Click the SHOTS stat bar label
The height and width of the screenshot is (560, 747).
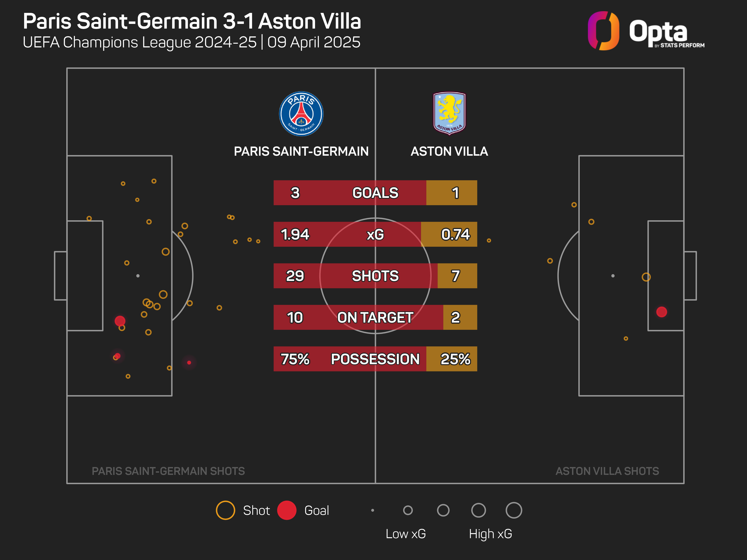375,276
